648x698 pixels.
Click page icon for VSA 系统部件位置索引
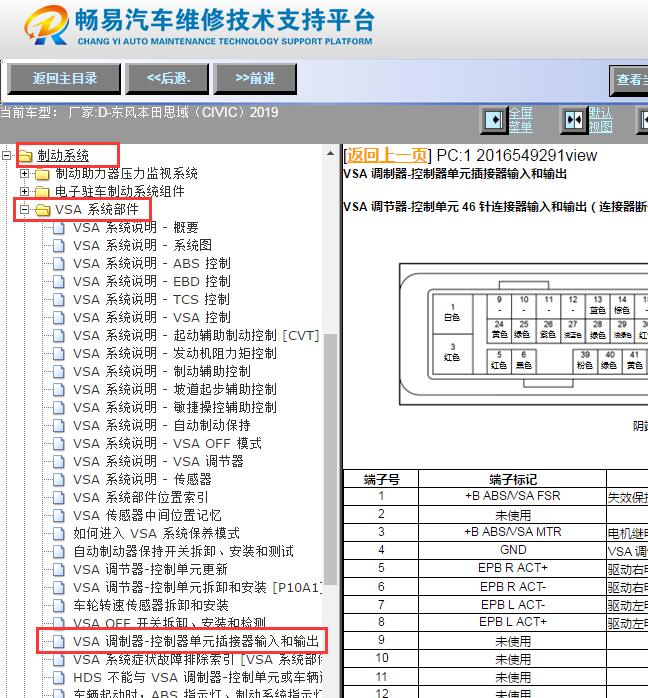point(58,497)
